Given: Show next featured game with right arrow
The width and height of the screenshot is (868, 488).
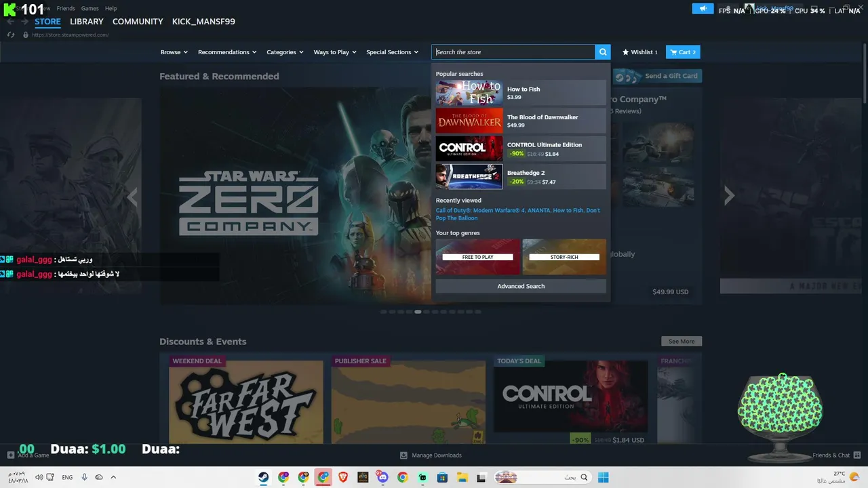Looking at the screenshot, I should coord(729,196).
